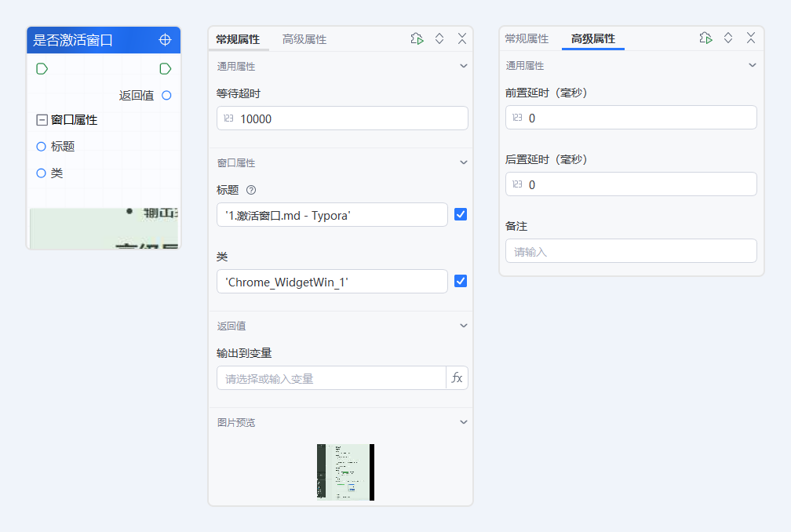This screenshot has width=791, height=532.
Task: Collapse the 窗口属性 tree on the node
Action: [41, 119]
